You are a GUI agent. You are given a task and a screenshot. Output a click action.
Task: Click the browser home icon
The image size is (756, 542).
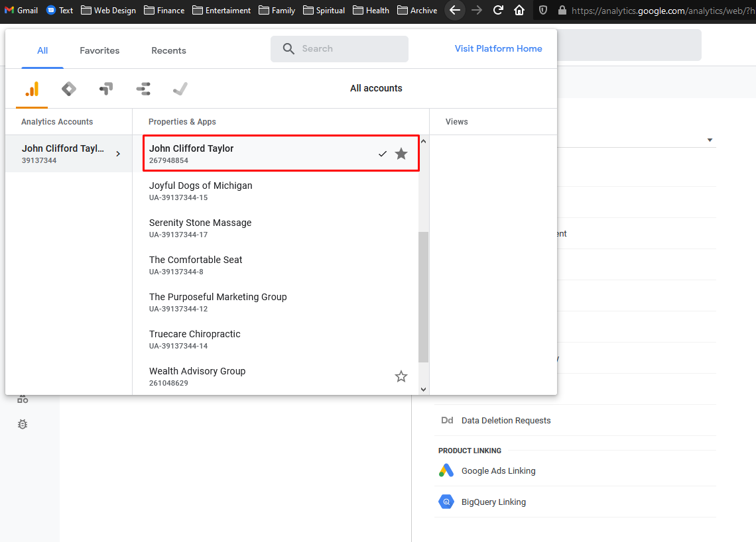[x=519, y=10]
